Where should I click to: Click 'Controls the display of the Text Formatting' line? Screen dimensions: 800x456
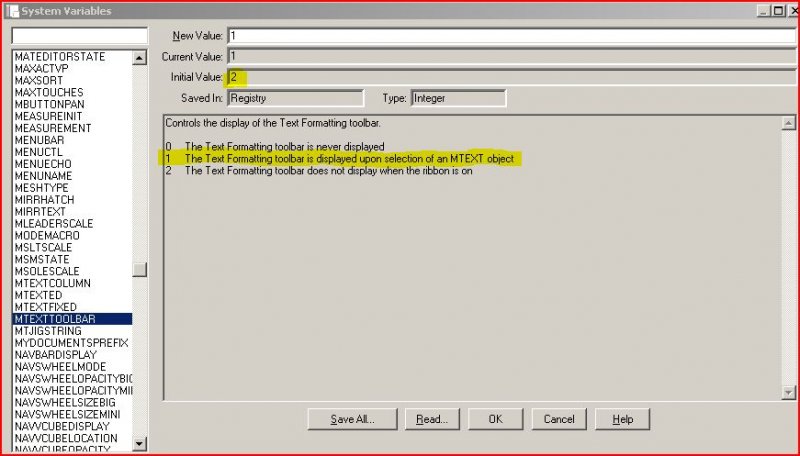point(273,123)
